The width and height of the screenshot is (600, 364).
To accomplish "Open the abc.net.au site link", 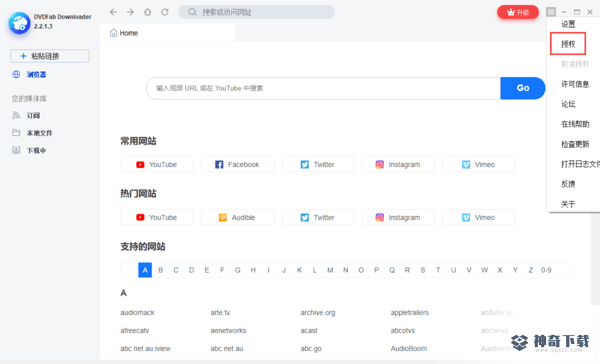I will (227, 348).
